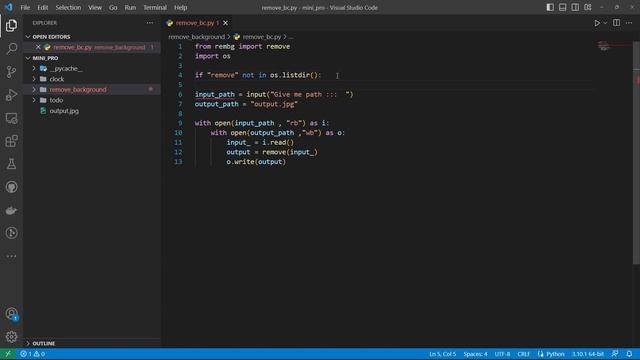This screenshot has width=640, height=360.
Task: Open the Run and Debug view
Action: point(11,95)
